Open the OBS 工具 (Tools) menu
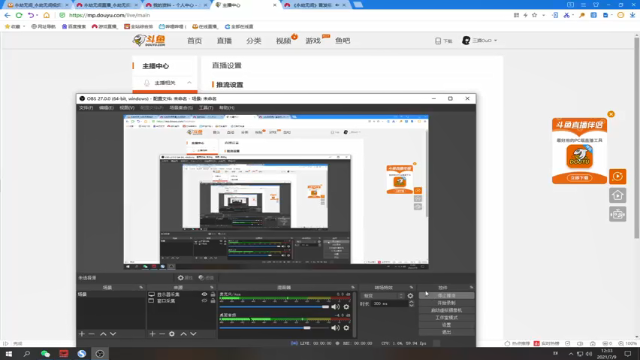 206,108
